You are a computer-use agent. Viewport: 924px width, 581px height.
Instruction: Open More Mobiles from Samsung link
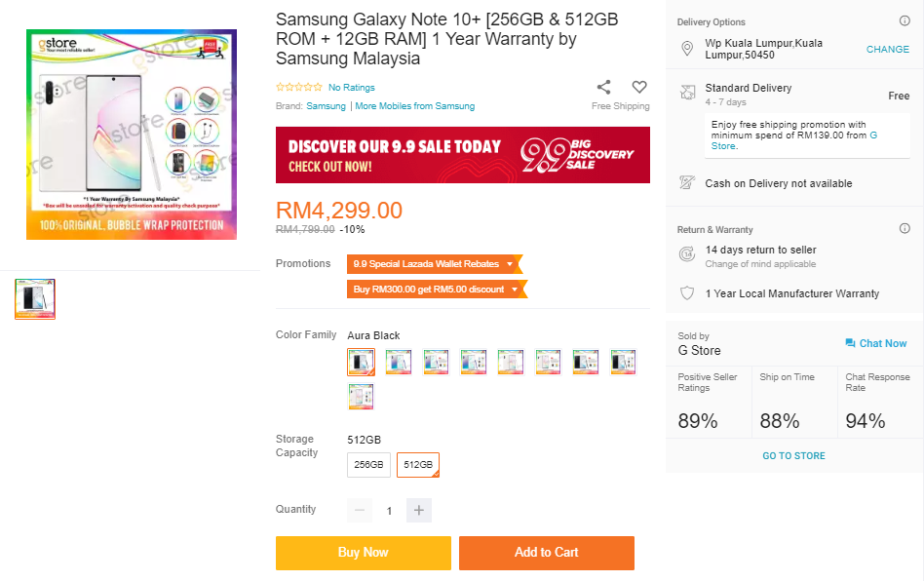pos(415,106)
